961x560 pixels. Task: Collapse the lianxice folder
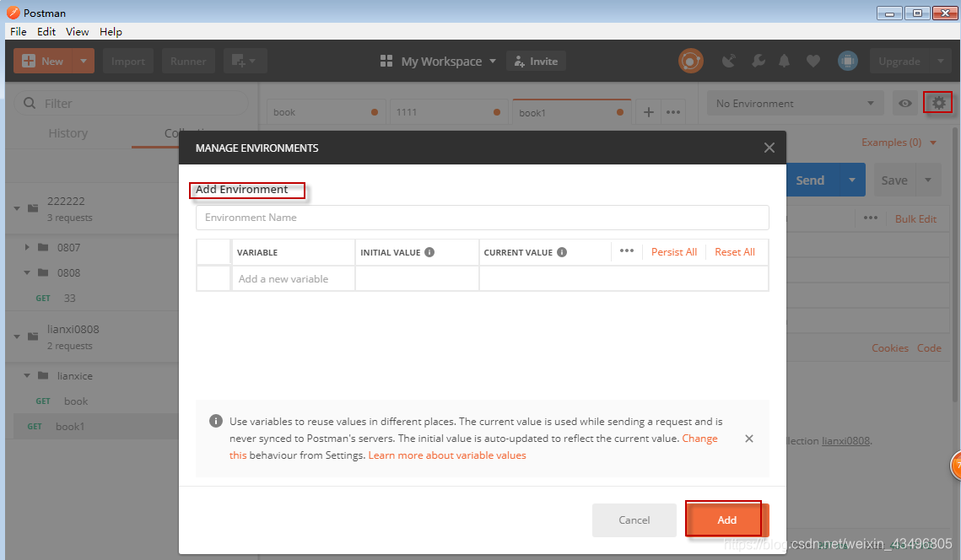click(x=27, y=375)
